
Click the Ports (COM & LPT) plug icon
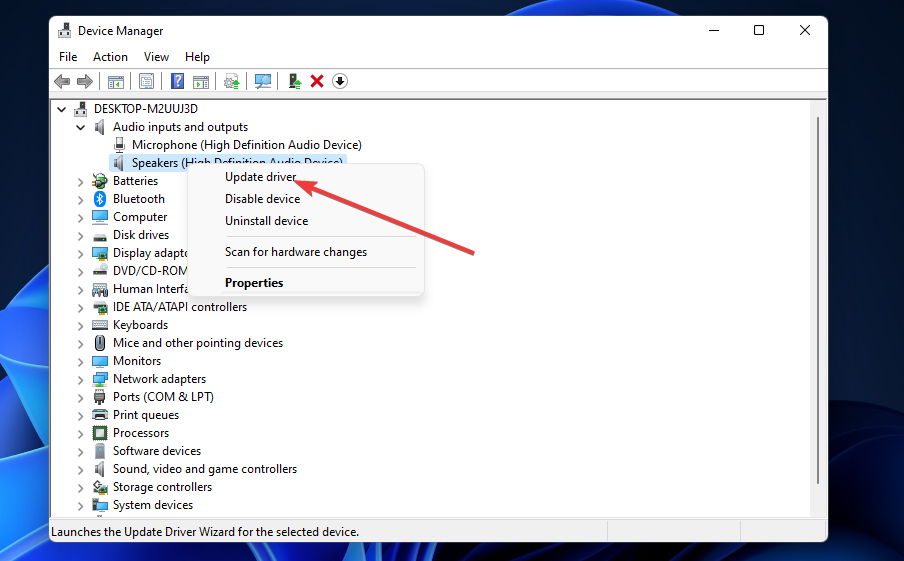click(100, 397)
